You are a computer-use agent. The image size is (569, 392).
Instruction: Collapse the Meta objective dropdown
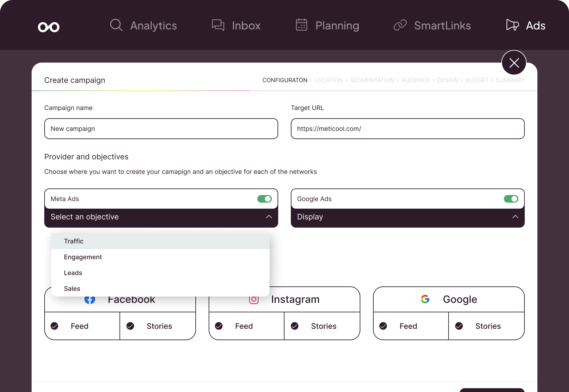pos(269,217)
